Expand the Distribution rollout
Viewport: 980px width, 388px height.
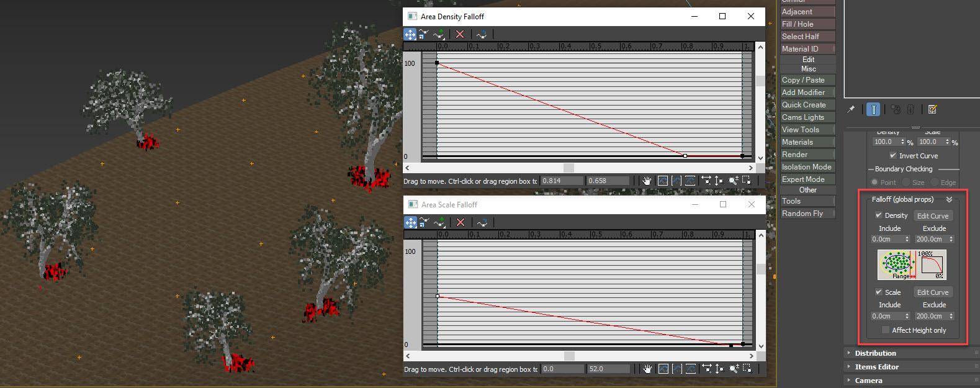click(x=875, y=353)
